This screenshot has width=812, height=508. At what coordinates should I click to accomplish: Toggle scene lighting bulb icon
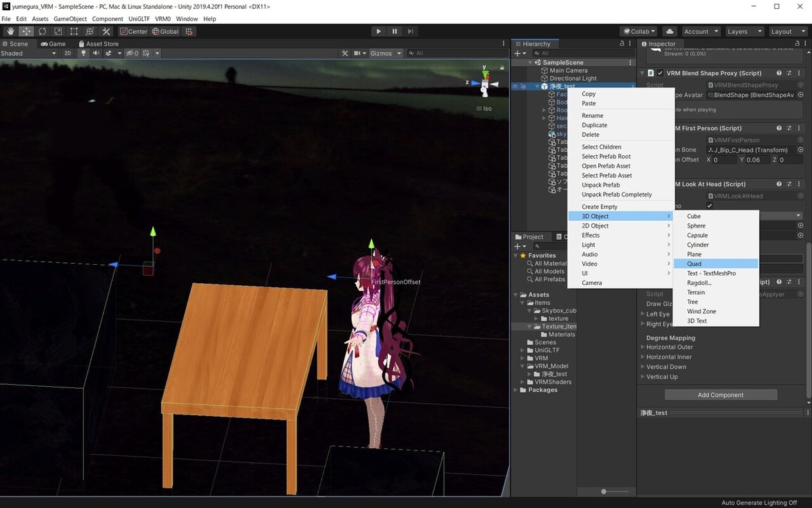point(84,53)
